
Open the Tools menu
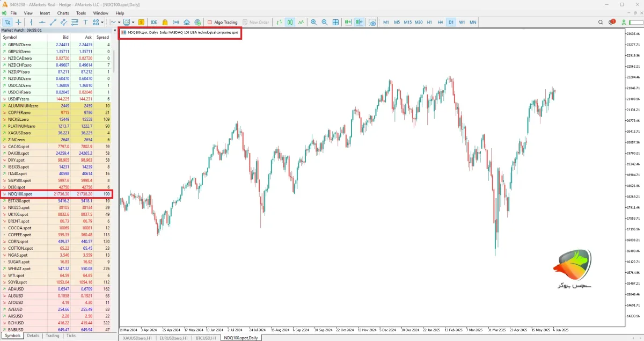pos(81,13)
